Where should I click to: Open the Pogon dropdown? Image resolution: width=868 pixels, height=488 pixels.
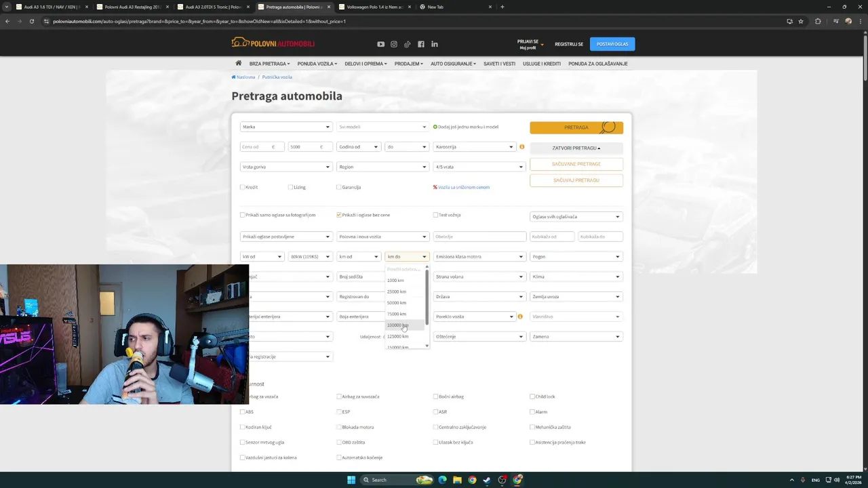(x=576, y=256)
